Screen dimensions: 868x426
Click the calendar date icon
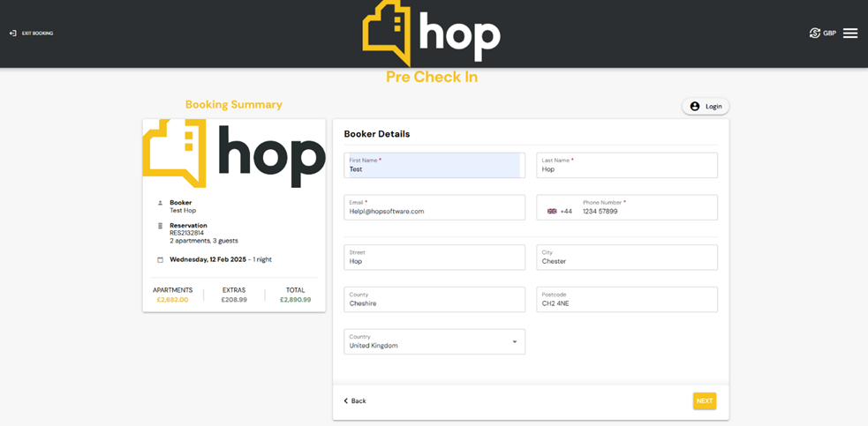pyautogui.click(x=160, y=259)
